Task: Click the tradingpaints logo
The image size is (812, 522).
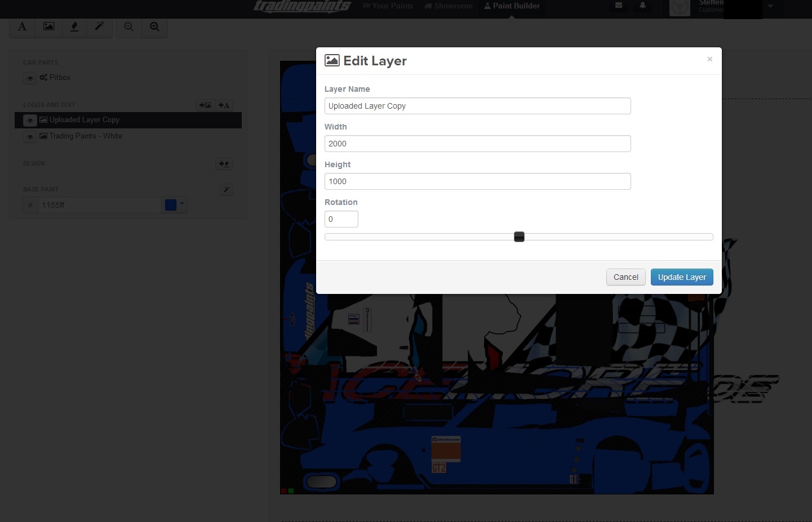Action: (303, 6)
